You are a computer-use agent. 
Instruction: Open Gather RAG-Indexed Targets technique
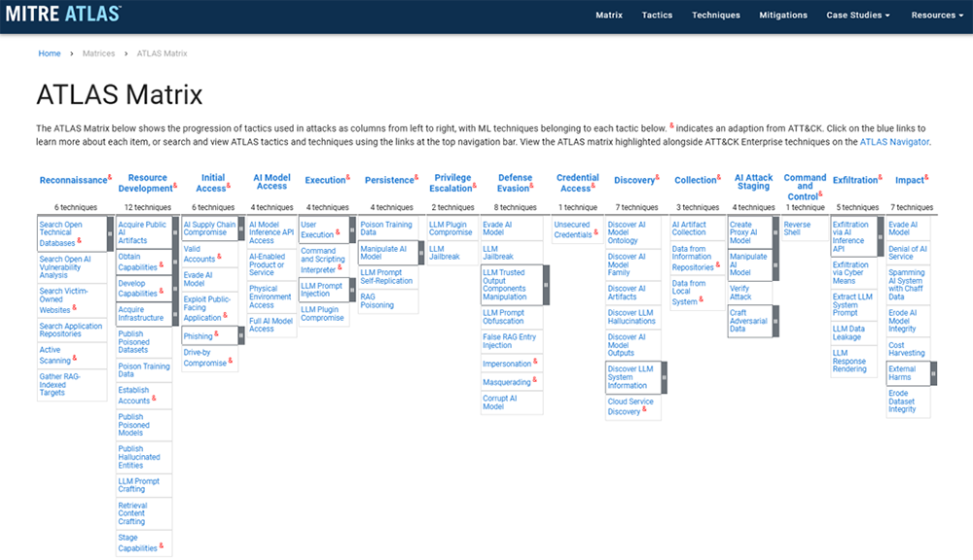(59, 384)
